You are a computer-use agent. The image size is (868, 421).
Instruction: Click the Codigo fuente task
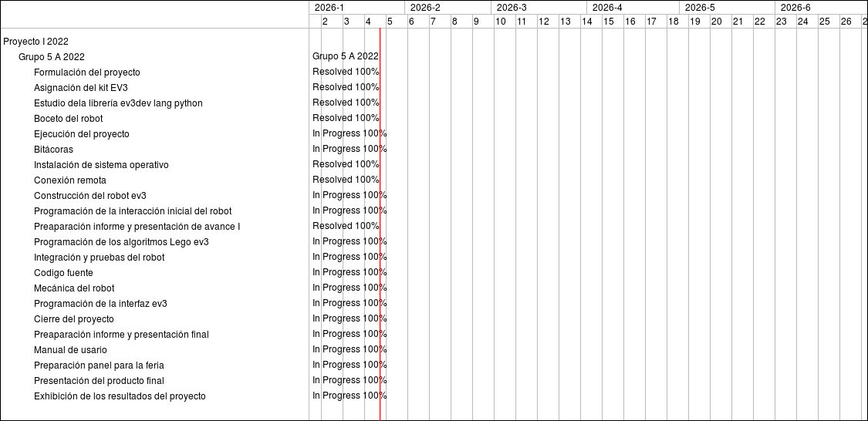coord(63,273)
